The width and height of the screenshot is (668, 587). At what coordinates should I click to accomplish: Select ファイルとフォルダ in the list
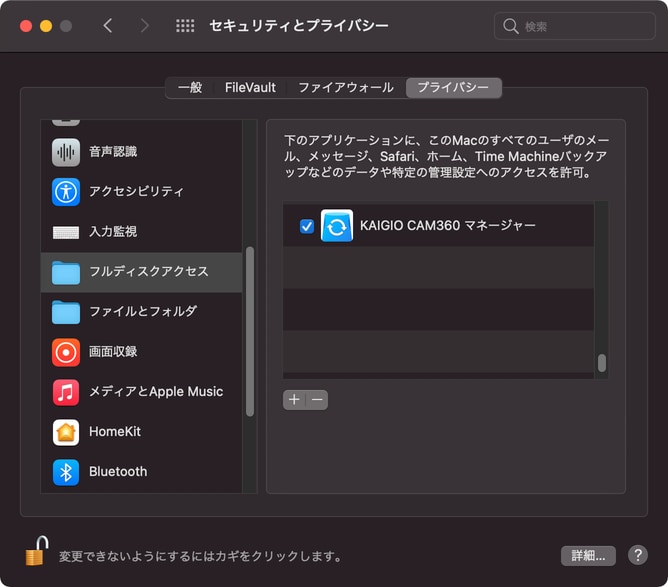143,311
